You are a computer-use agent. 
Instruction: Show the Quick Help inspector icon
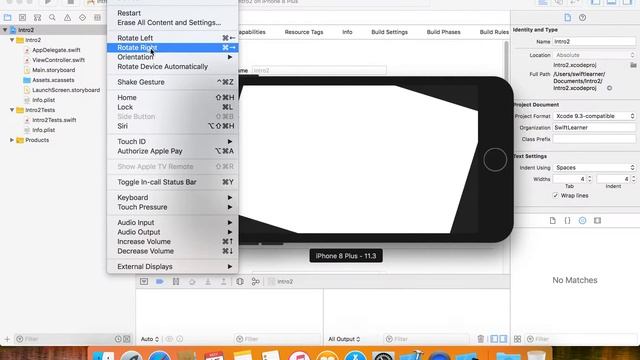[582, 18]
